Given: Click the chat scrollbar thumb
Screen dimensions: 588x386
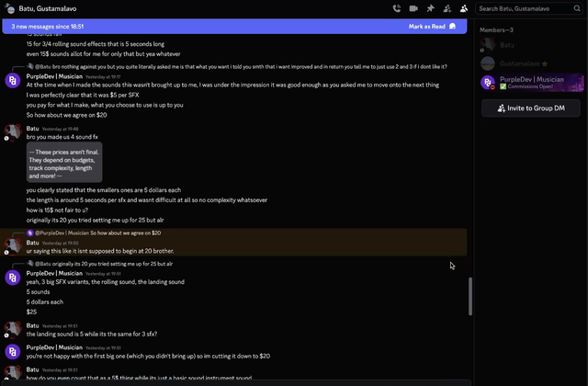Looking at the screenshot, I should (470, 296).
